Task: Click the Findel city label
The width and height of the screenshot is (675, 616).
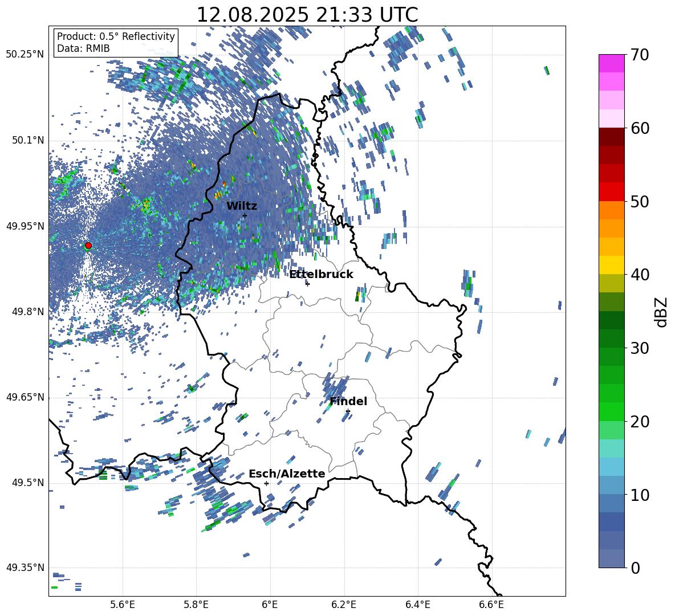Action: pyautogui.click(x=348, y=401)
